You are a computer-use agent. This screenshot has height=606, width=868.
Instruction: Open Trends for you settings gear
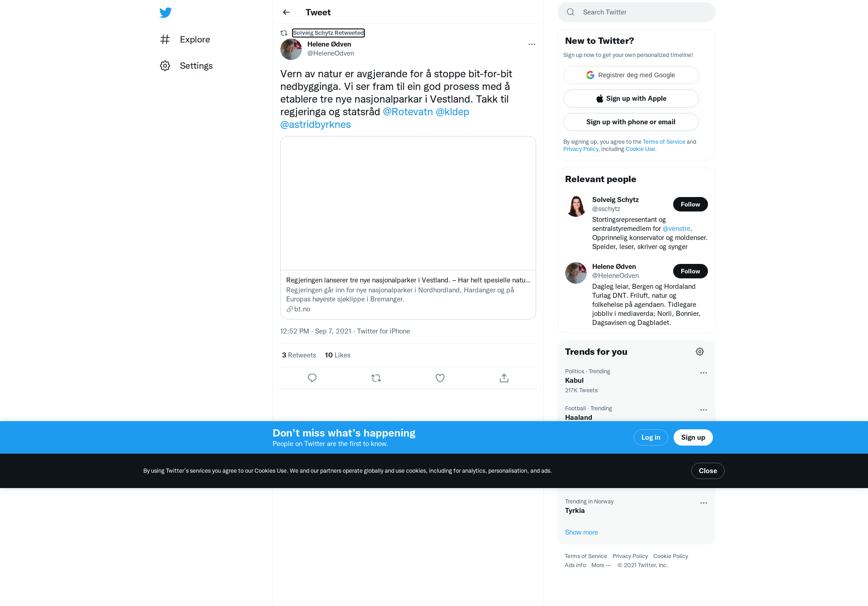(700, 352)
